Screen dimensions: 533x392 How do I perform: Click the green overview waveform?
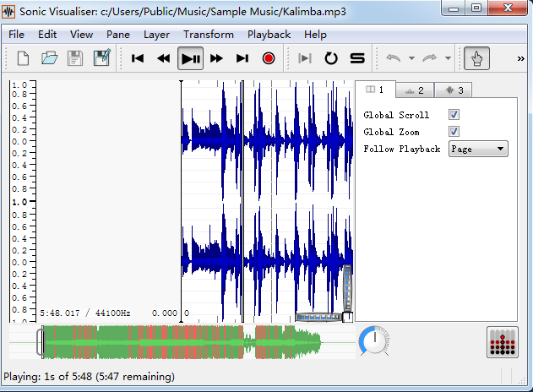182,342
